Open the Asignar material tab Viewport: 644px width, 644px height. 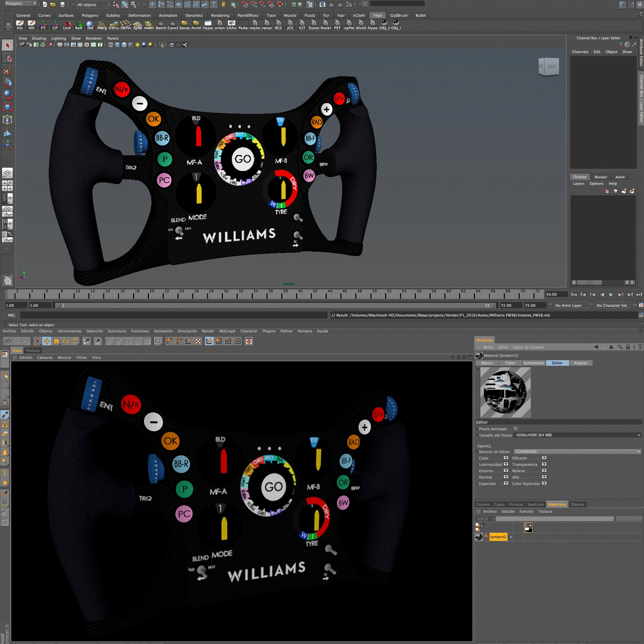coord(580,363)
